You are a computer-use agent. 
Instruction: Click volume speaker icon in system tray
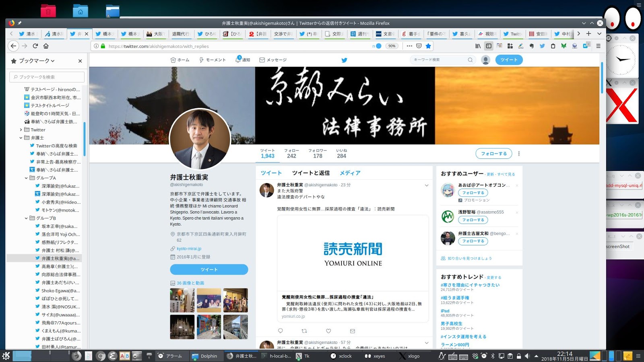[x=527, y=356]
